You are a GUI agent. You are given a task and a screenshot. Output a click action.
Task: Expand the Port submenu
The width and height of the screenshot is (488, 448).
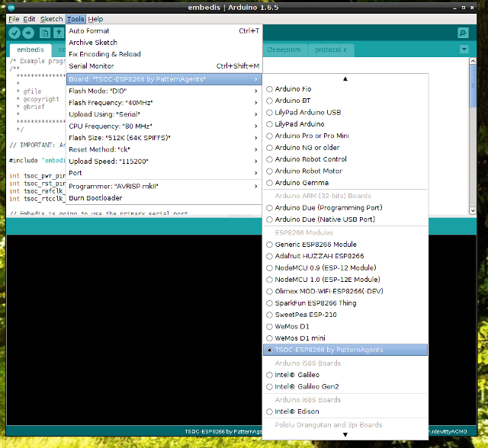click(x=164, y=173)
